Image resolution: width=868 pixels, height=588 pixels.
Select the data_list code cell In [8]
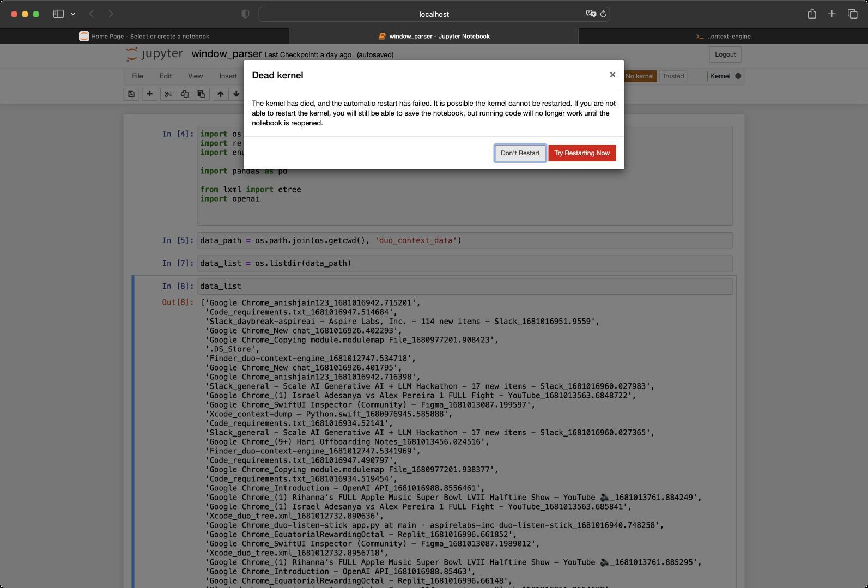tap(465, 286)
